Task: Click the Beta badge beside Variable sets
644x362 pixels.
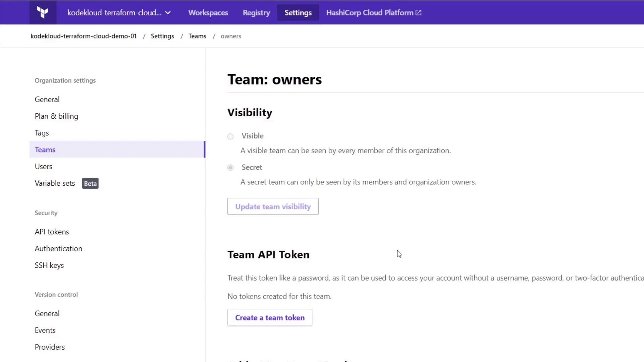Action: (90, 183)
